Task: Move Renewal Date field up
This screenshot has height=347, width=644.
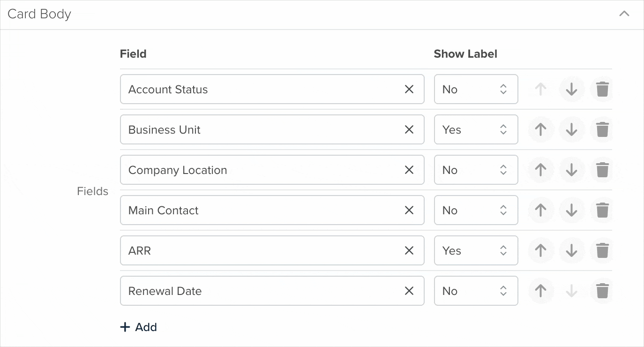Action: pyautogui.click(x=541, y=291)
